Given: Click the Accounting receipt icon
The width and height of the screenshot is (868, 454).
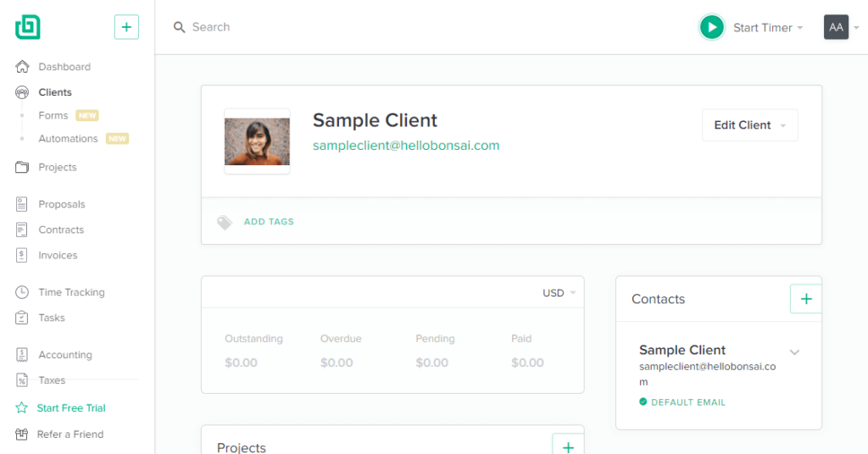Looking at the screenshot, I should coord(21,354).
